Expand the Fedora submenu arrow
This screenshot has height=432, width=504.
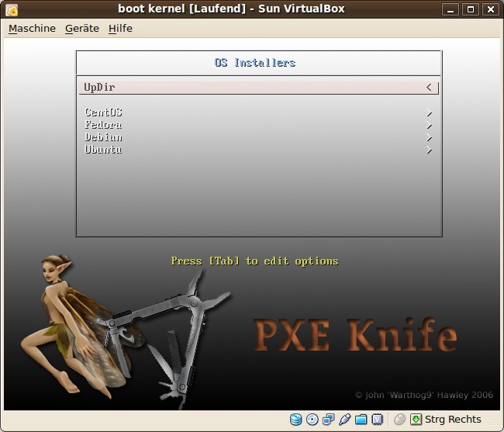[429, 125]
